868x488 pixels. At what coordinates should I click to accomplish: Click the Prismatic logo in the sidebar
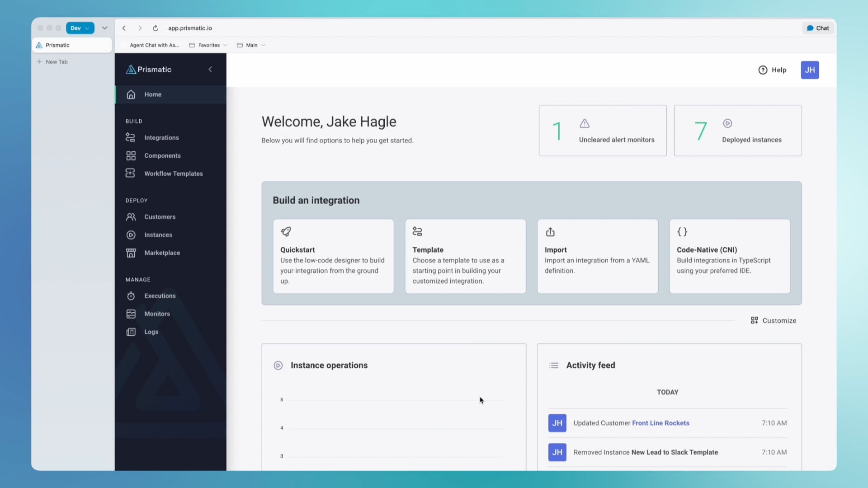tap(148, 69)
